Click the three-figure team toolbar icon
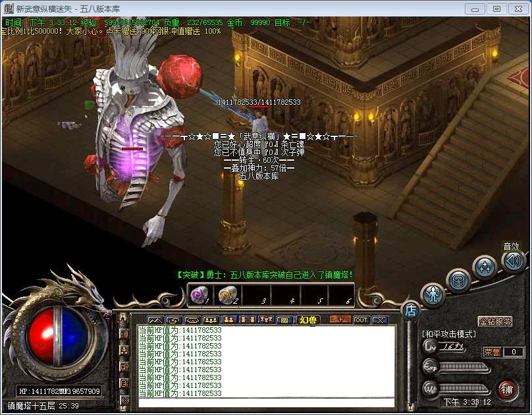 coord(211,320)
